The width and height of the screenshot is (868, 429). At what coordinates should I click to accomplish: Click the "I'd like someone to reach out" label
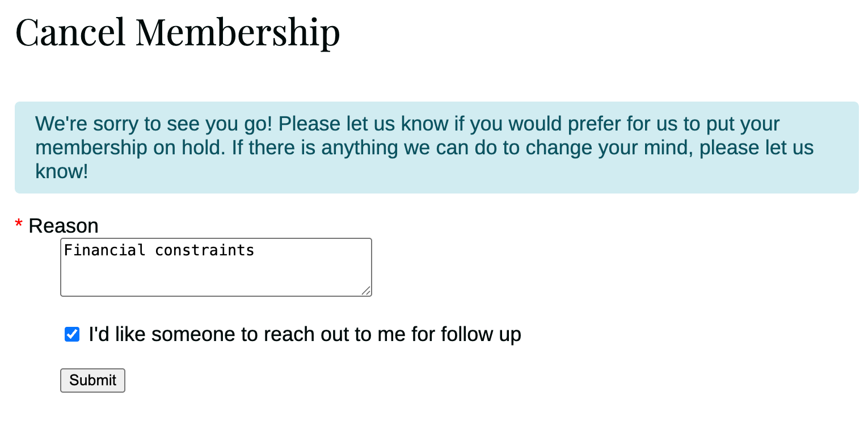pyautogui.click(x=305, y=334)
